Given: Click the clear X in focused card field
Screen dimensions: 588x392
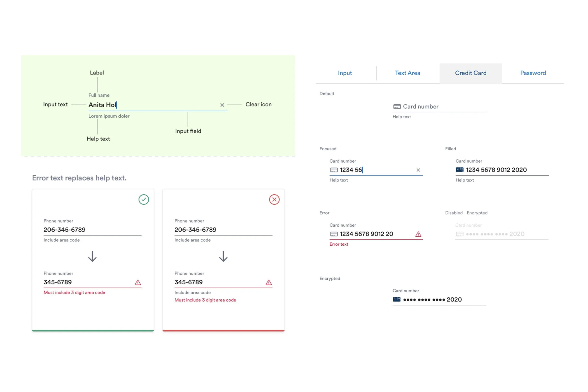Looking at the screenshot, I should click(418, 170).
